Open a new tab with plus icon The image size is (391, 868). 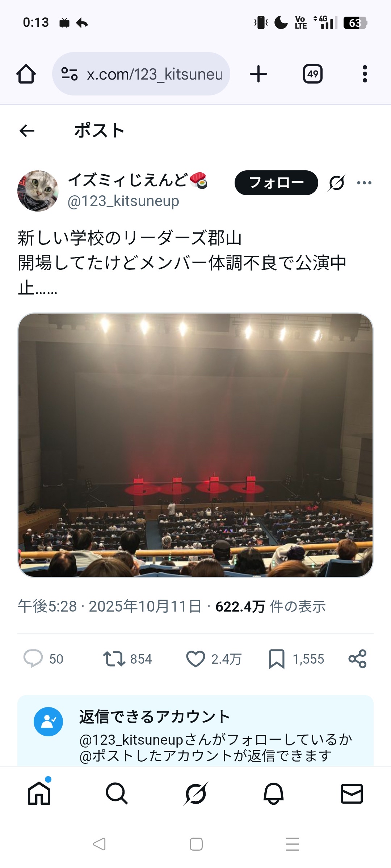tap(258, 74)
